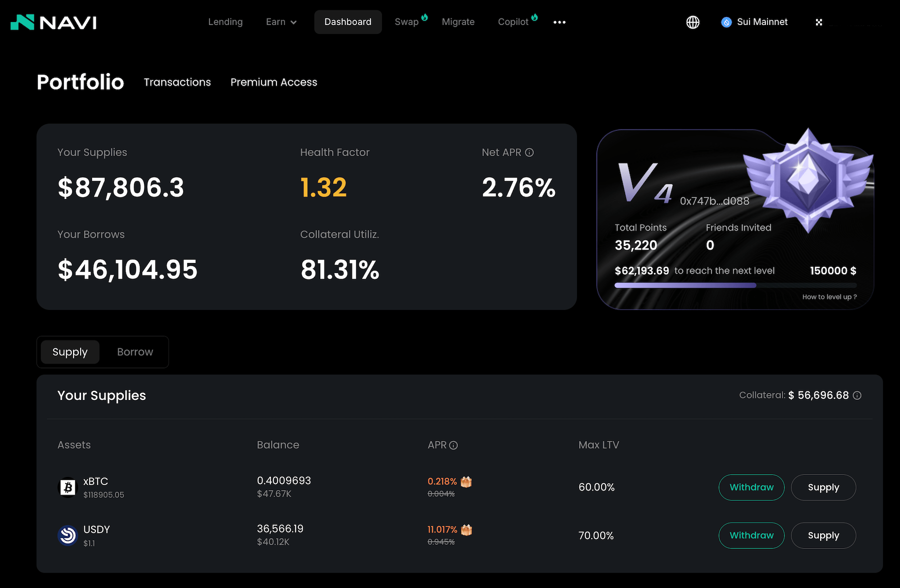Click the 81.31% collateral utilization value
The width and height of the screenshot is (900, 588).
click(x=340, y=270)
